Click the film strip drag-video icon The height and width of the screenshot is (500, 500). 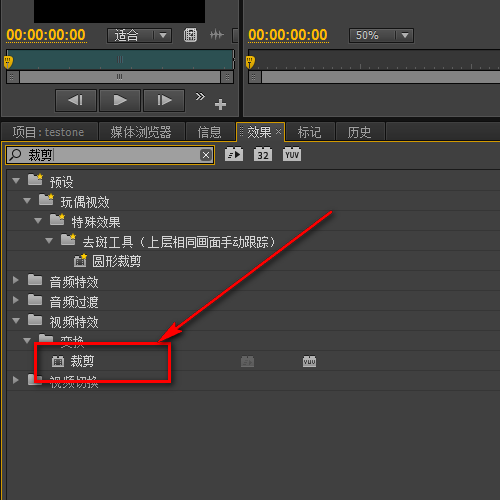[190, 35]
